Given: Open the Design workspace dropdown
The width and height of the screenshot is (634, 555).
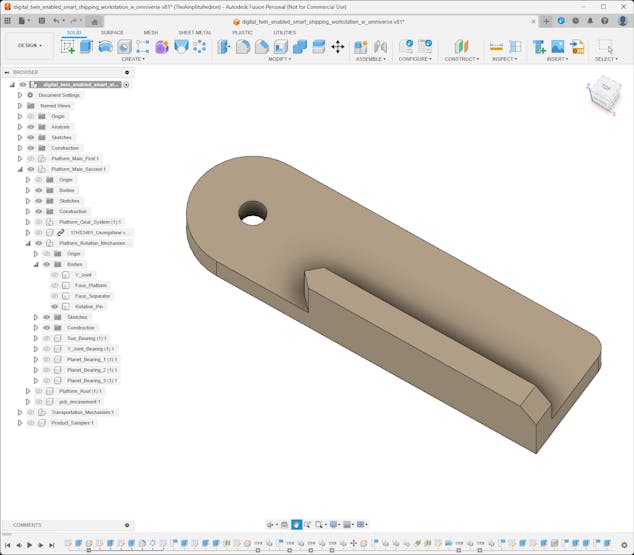Looking at the screenshot, I should click(x=29, y=45).
